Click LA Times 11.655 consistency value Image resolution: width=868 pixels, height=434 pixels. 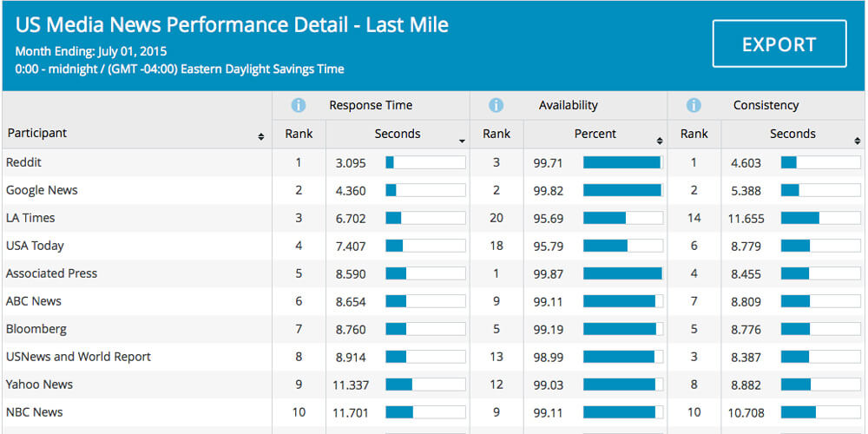click(746, 219)
